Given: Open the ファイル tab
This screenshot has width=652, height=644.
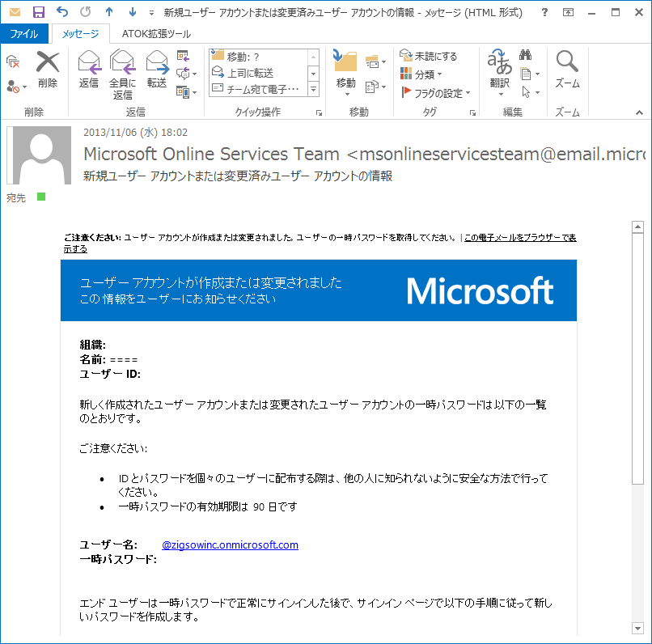Looking at the screenshot, I should coord(24,34).
